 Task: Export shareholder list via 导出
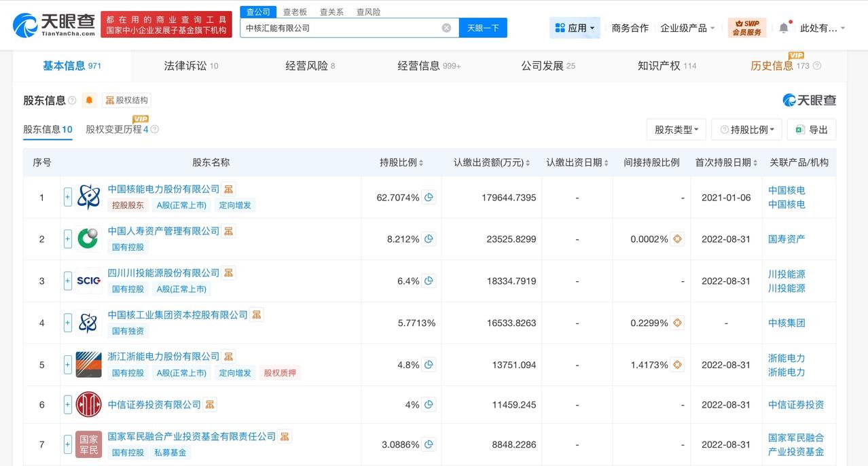(812, 130)
